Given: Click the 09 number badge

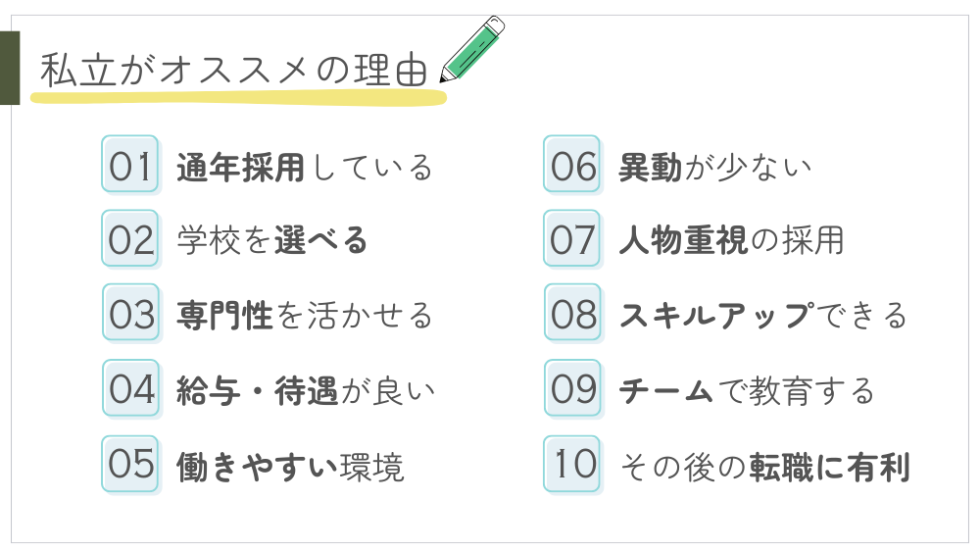Looking at the screenshot, I should click(x=572, y=388).
